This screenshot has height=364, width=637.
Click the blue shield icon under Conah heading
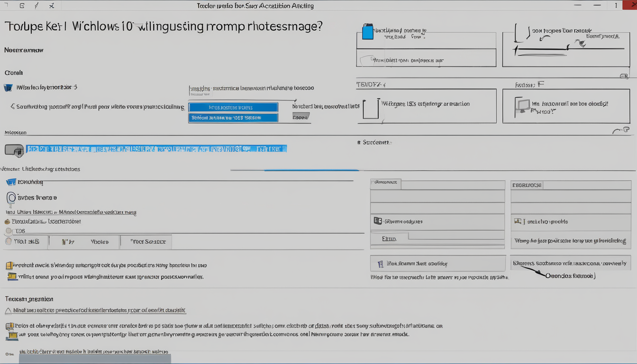coord(8,88)
